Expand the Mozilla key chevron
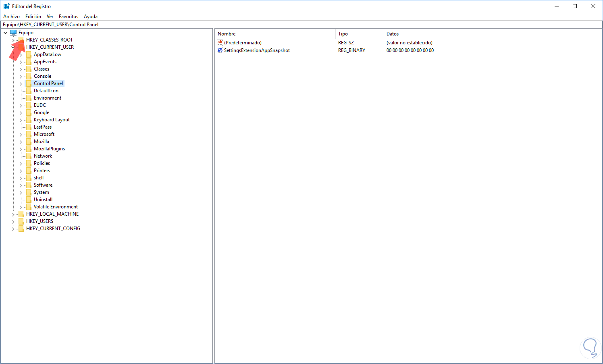 21,142
